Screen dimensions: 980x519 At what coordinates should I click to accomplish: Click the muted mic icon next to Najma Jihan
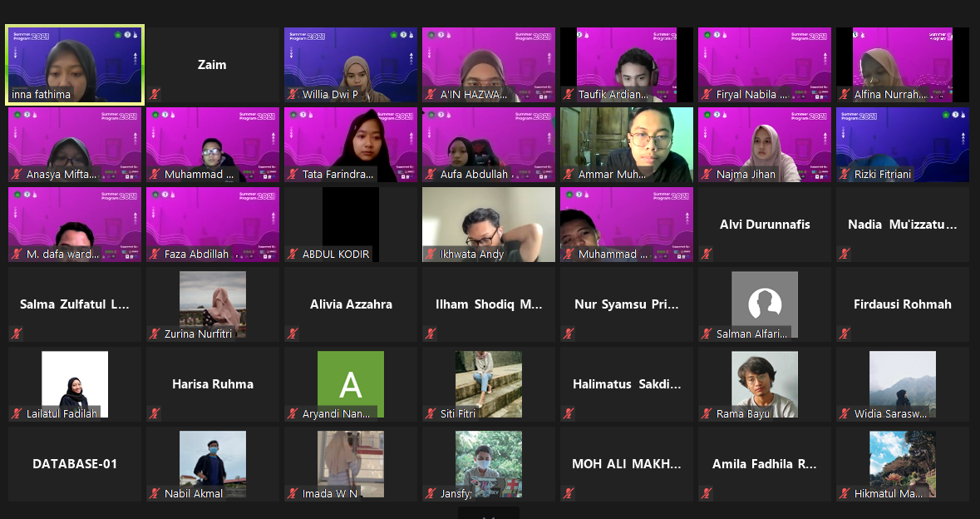707,175
